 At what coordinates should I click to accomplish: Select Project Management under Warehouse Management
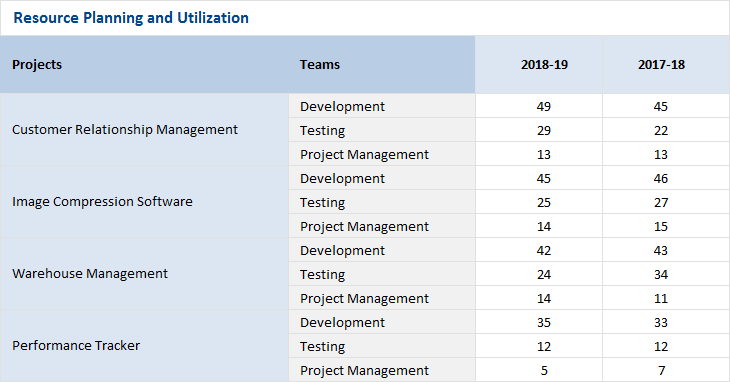(x=382, y=298)
